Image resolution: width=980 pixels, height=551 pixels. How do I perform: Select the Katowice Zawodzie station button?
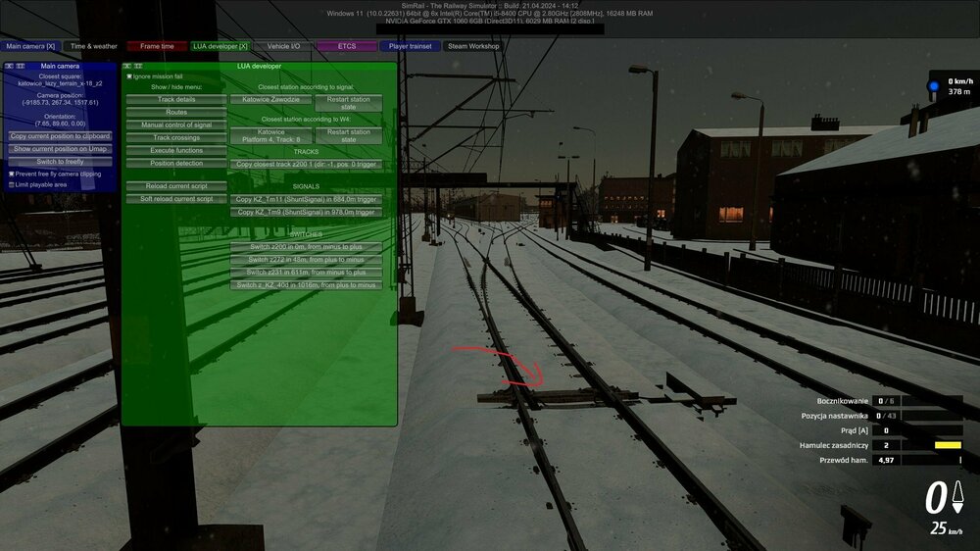tap(270, 99)
